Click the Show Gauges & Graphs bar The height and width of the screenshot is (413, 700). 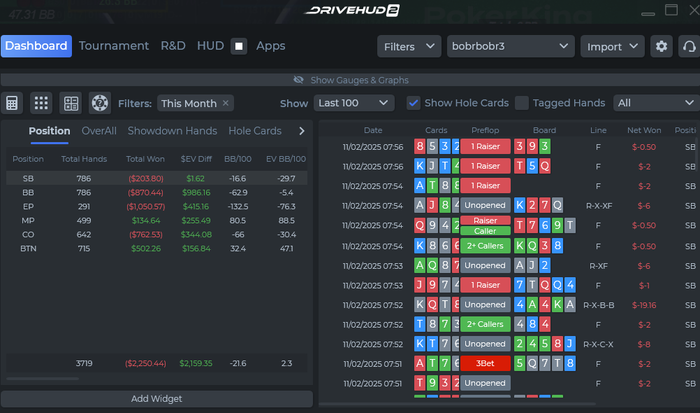click(x=350, y=80)
